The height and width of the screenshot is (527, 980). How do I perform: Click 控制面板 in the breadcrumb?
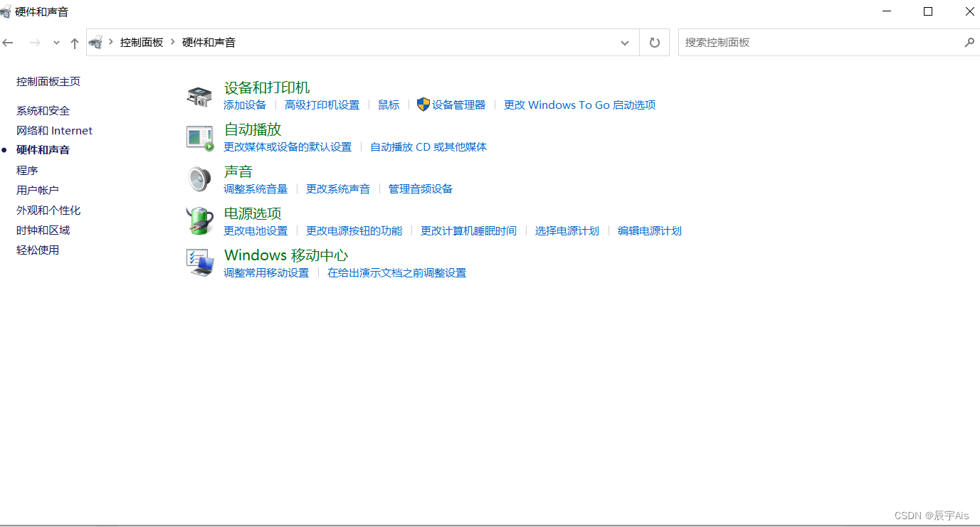click(x=142, y=43)
